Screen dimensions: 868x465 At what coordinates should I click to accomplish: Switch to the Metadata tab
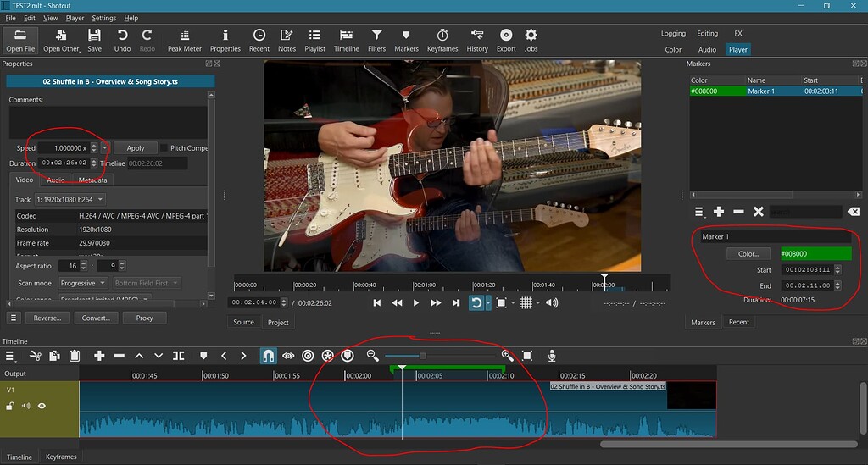(93, 180)
